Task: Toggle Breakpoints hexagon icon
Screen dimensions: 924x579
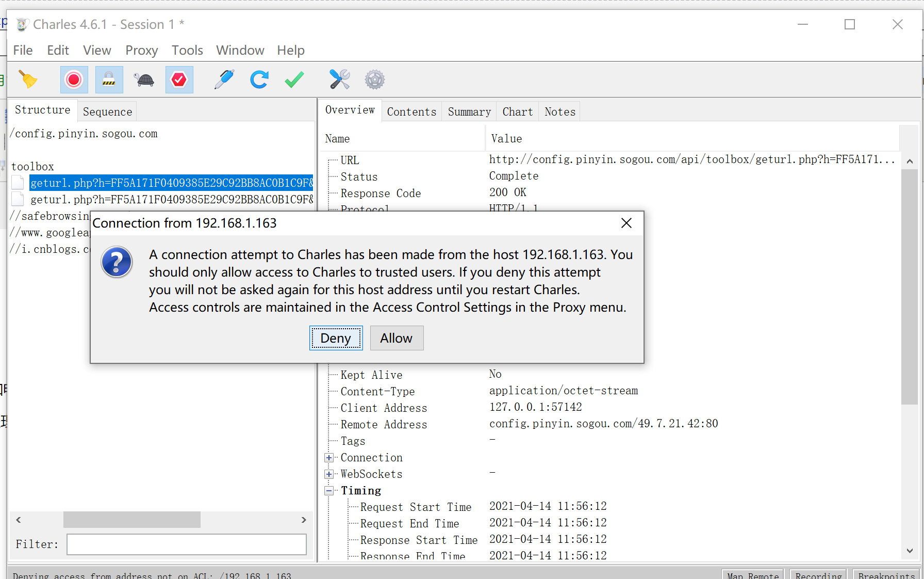Action: [x=179, y=80]
